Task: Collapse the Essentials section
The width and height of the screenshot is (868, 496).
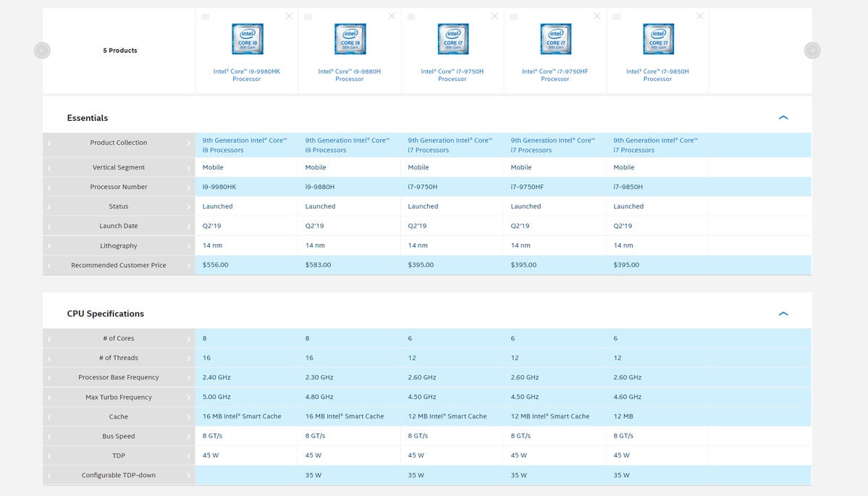Action: tap(783, 117)
